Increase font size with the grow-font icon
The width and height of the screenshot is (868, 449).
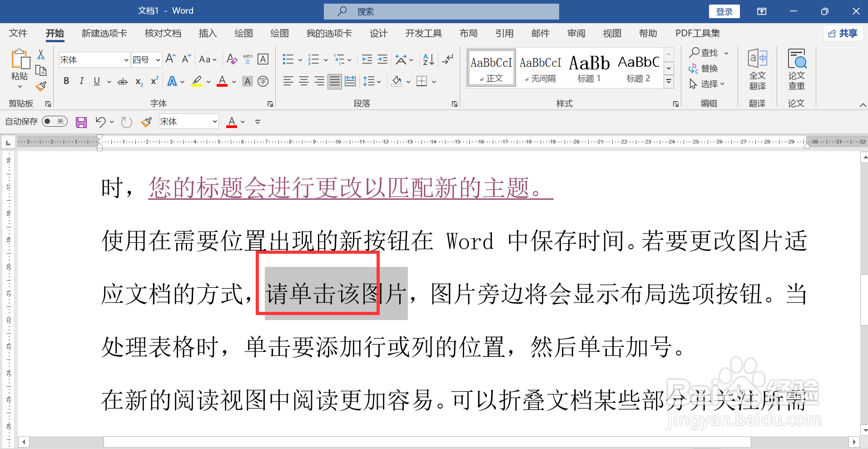[171, 59]
